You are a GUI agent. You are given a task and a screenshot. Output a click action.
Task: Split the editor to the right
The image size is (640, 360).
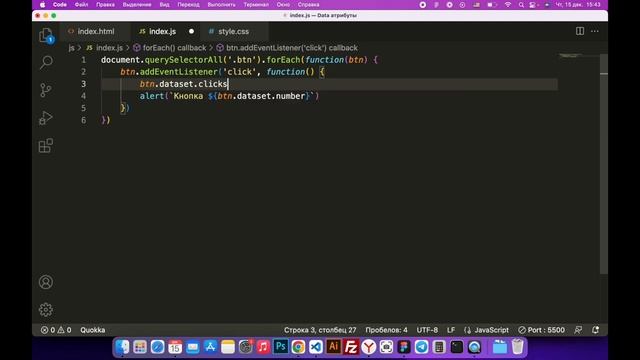tap(580, 31)
